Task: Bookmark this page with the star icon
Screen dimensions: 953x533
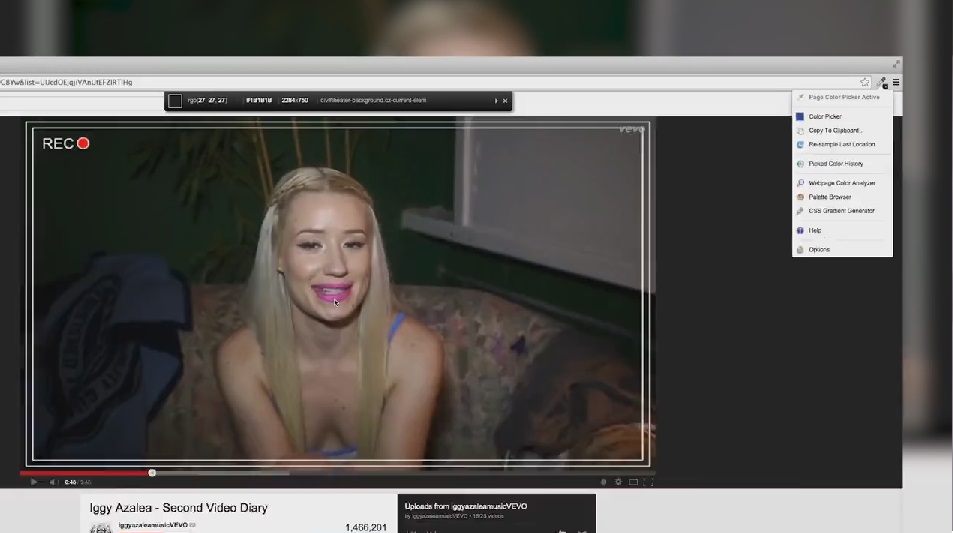Action: click(x=865, y=82)
